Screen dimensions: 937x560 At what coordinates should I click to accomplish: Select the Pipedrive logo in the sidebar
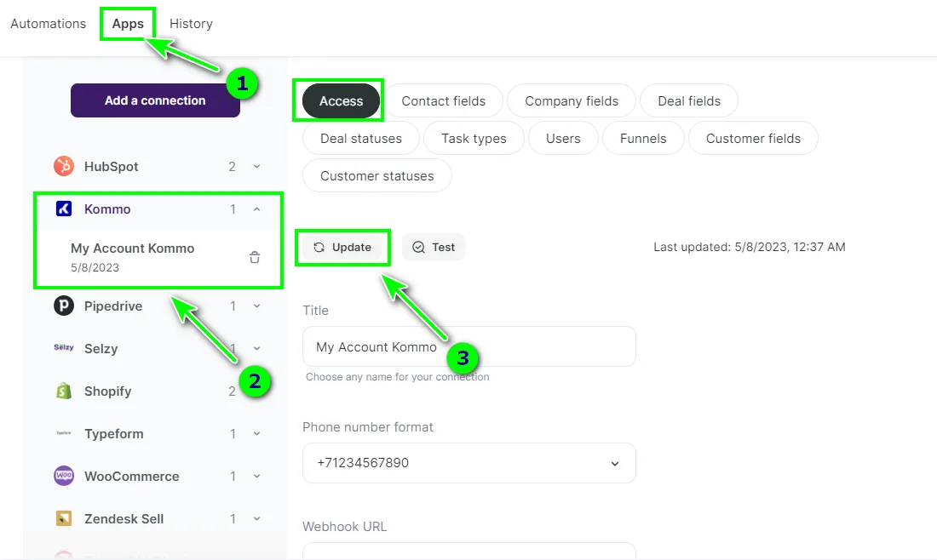coord(64,306)
